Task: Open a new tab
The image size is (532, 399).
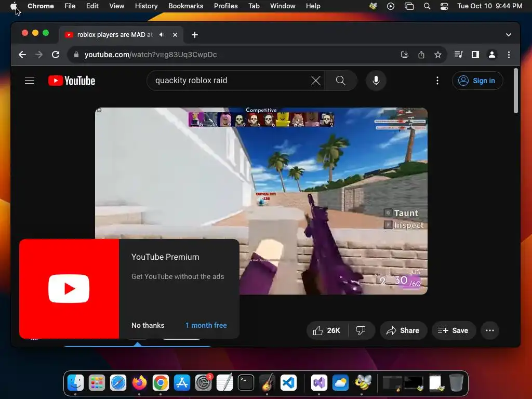Action: point(195,35)
